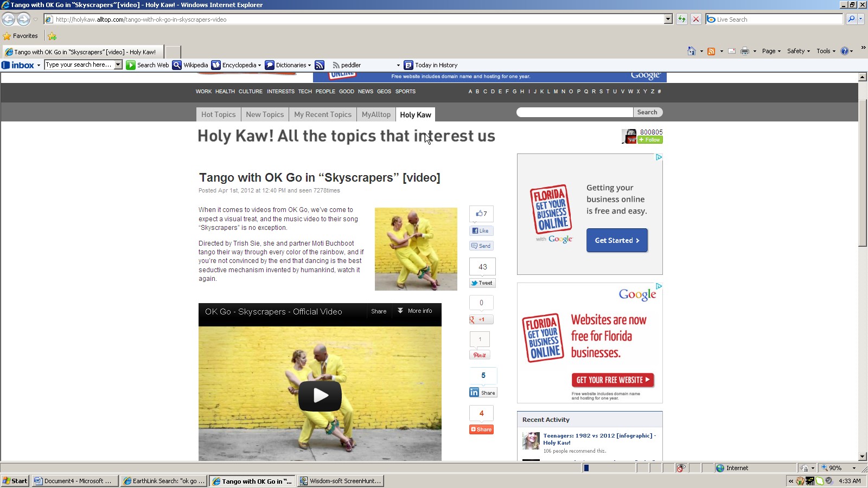The height and width of the screenshot is (488, 868).
Task: Go forward with the Forward arrow button
Action: tap(23, 19)
